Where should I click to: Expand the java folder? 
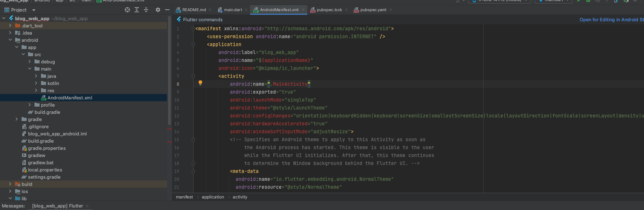click(x=36, y=76)
